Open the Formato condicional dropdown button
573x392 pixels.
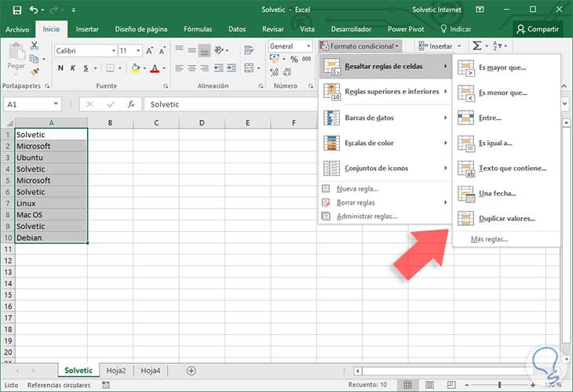359,46
